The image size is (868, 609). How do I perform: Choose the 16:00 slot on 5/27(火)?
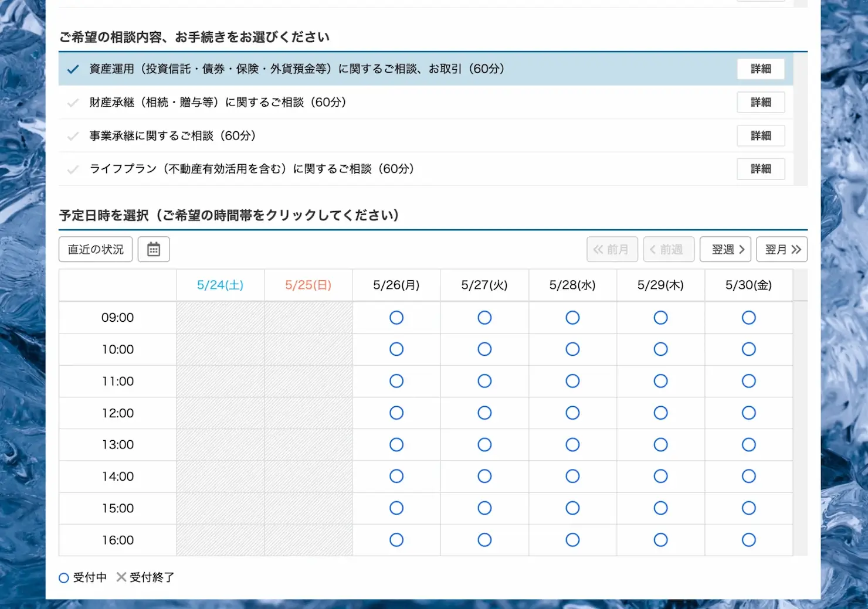point(484,540)
